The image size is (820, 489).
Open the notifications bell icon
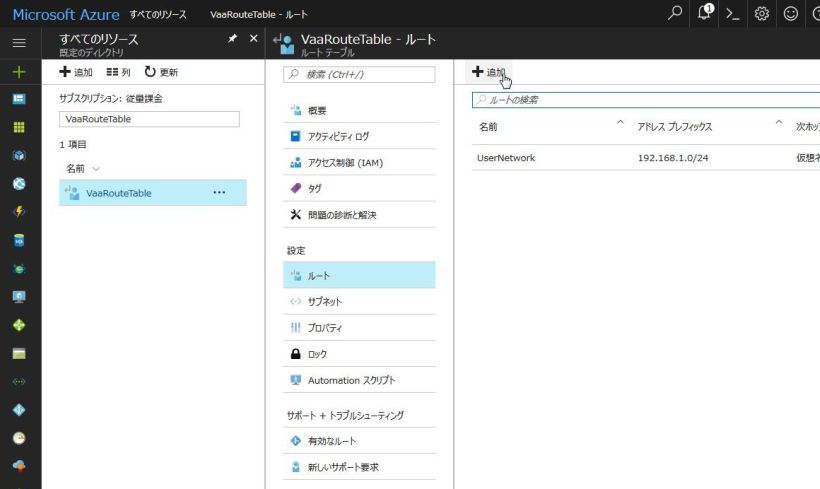tap(706, 13)
